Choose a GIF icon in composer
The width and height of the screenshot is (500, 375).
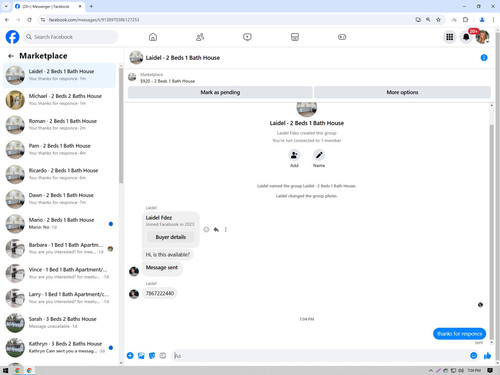click(163, 356)
